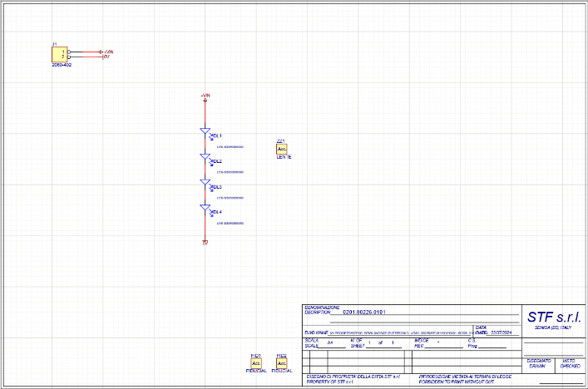Select the FID2 designator label

(x=282, y=356)
